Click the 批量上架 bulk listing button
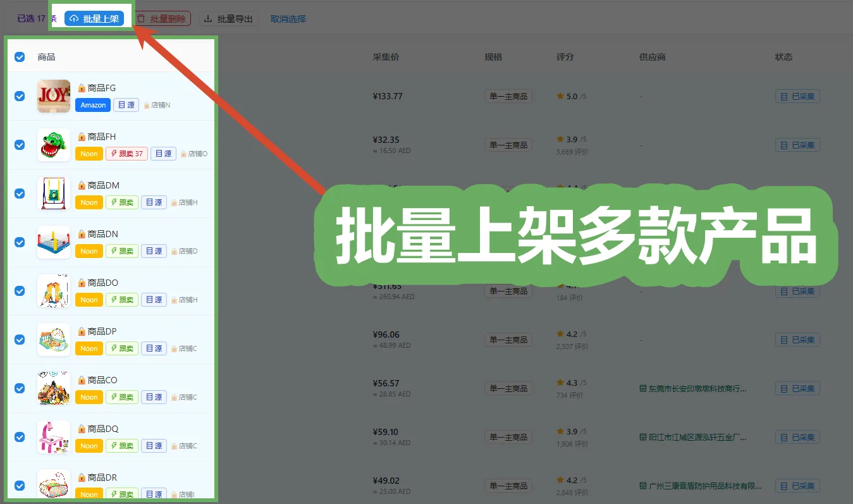This screenshot has height=504, width=853. 94,19
